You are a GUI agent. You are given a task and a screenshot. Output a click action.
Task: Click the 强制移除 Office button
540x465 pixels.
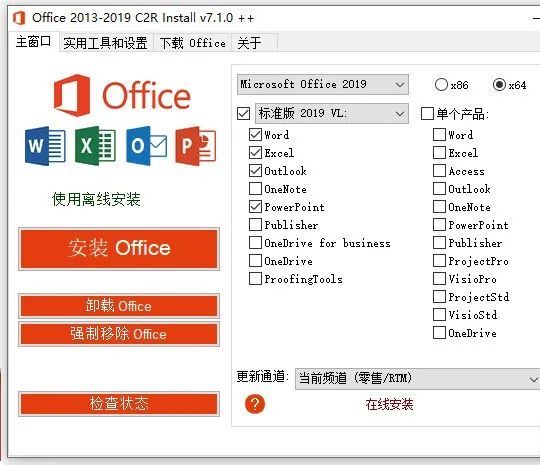(x=119, y=334)
